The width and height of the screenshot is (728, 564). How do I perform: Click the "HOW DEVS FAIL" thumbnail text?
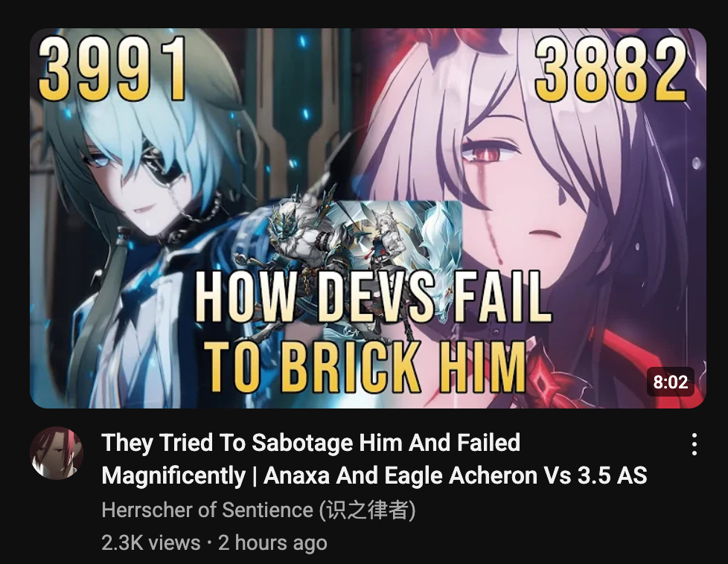pos(373,297)
